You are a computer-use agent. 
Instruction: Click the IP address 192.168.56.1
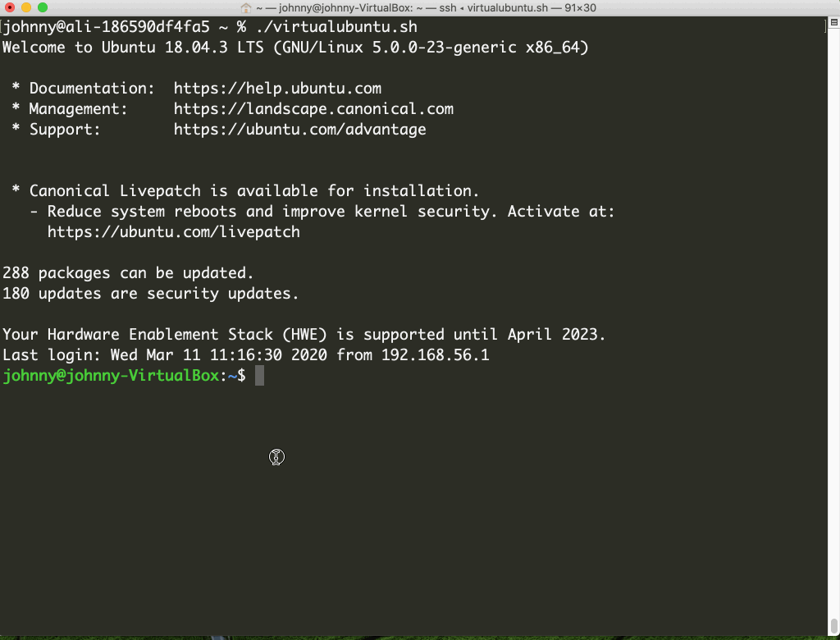pos(435,354)
